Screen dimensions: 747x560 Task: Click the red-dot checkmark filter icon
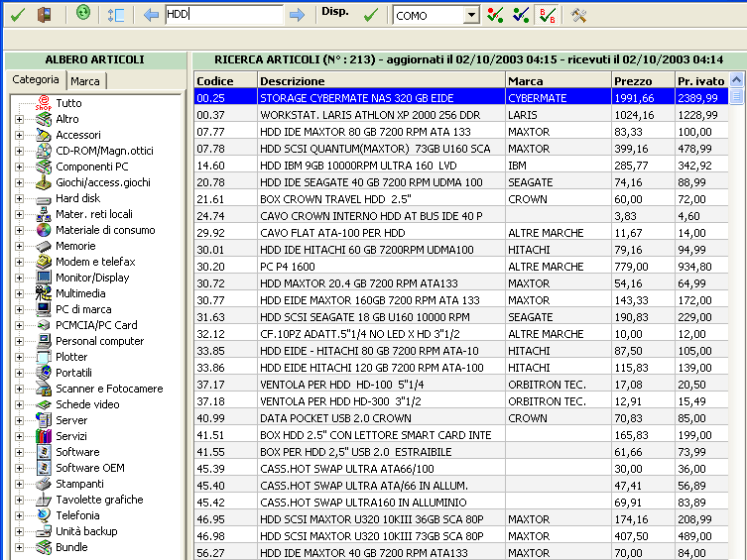495,15
